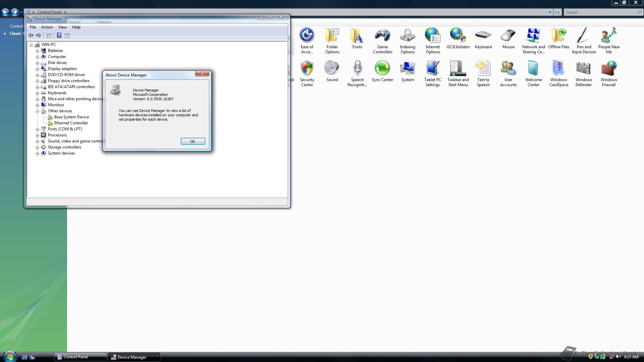Select Storage controllers tree item
The height and width of the screenshot is (362, 644).
point(64,147)
